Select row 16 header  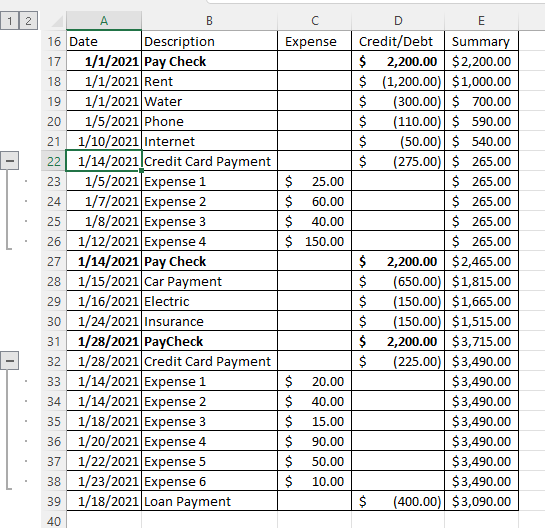coord(54,41)
